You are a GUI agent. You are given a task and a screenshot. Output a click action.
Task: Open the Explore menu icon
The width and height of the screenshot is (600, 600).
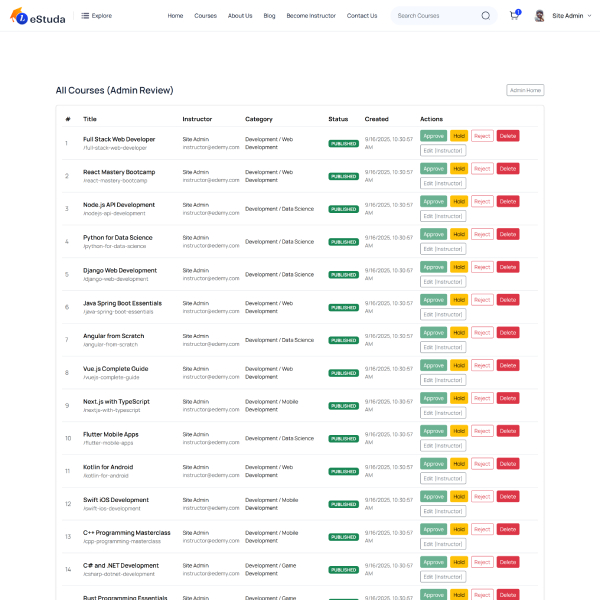pos(85,16)
